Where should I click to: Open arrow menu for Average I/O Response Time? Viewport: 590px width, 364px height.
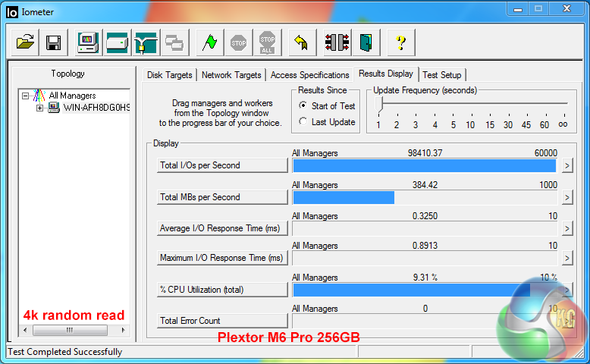pyautogui.click(x=567, y=228)
